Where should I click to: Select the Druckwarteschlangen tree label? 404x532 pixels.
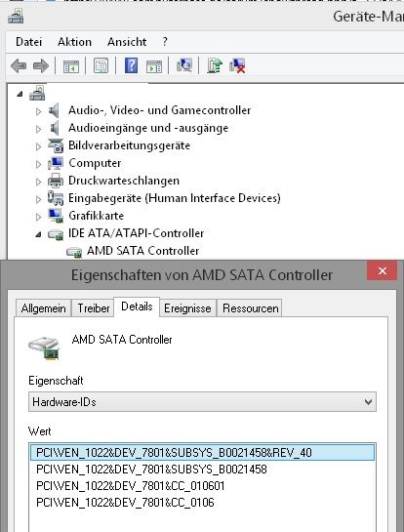(x=124, y=181)
